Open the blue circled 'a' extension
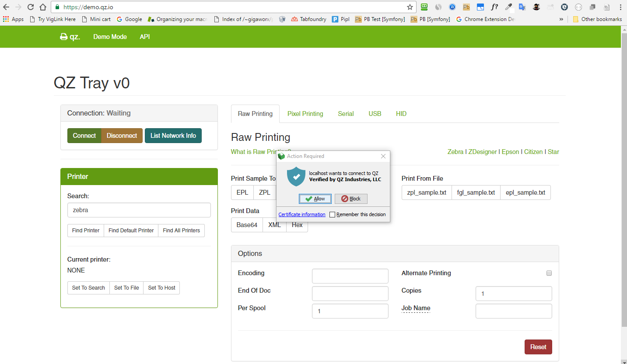The width and height of the screenshot is (627, 364). click(x=452, y=7)
